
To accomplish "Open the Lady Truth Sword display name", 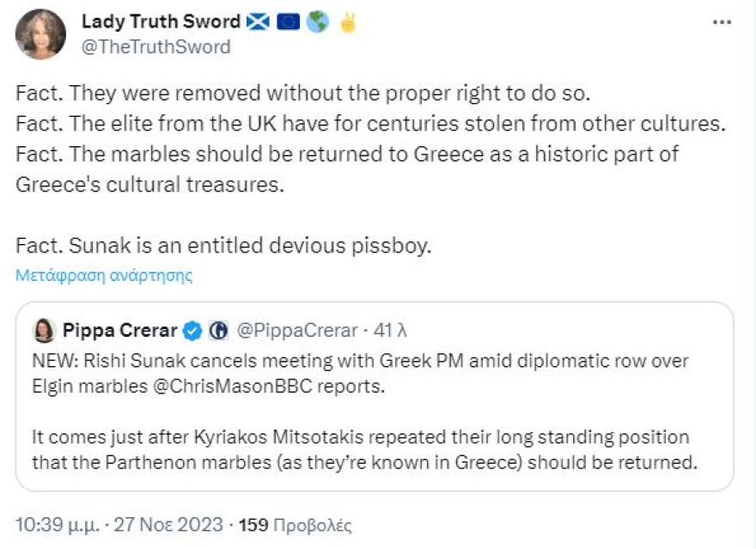I will coord(160,21).
